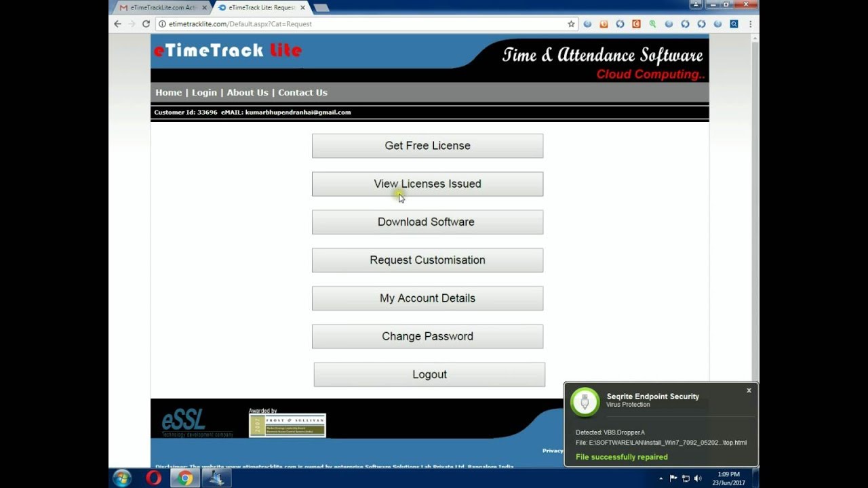868x488 pixels.
Task: Click Change Password
Action: point(427,336)
